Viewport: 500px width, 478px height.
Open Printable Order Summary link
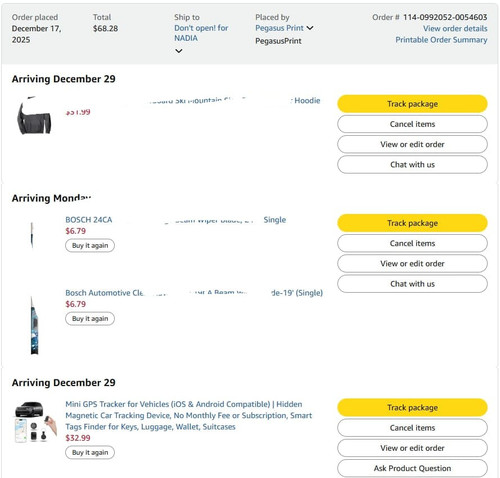click(441, 40)
